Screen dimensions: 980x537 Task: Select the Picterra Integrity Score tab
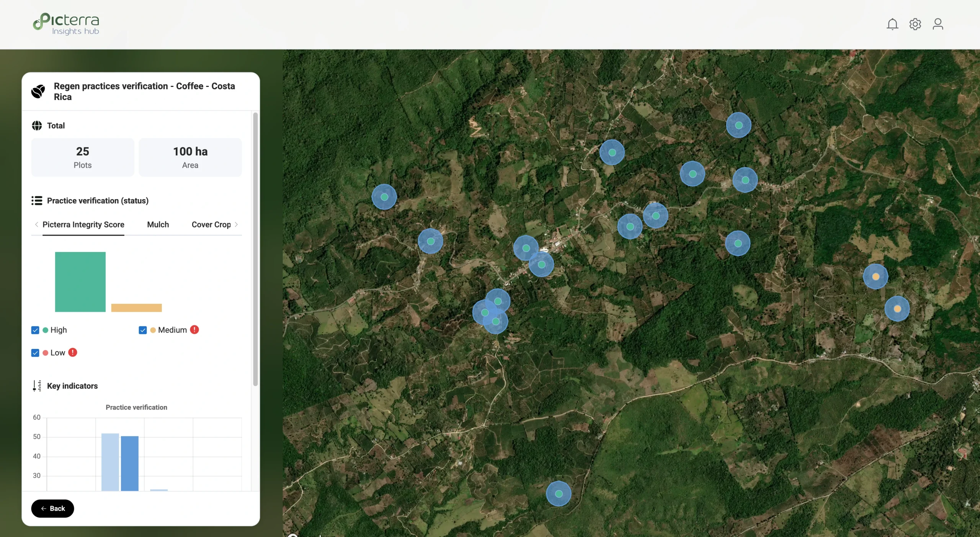[x=83, y=224]
